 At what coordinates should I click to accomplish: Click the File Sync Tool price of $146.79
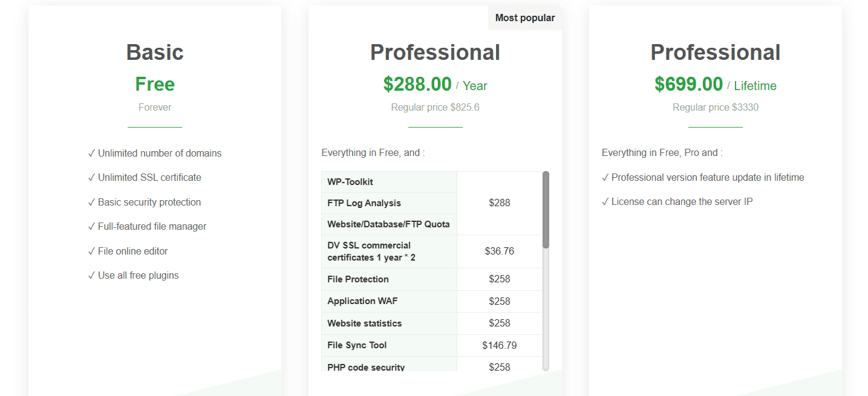(x=499, y=345)
